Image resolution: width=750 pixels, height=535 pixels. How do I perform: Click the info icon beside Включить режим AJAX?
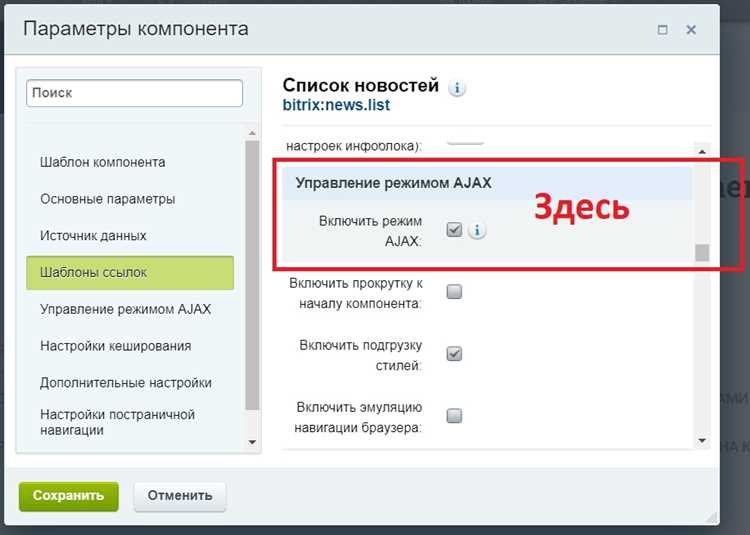click(x=477, y=230)
